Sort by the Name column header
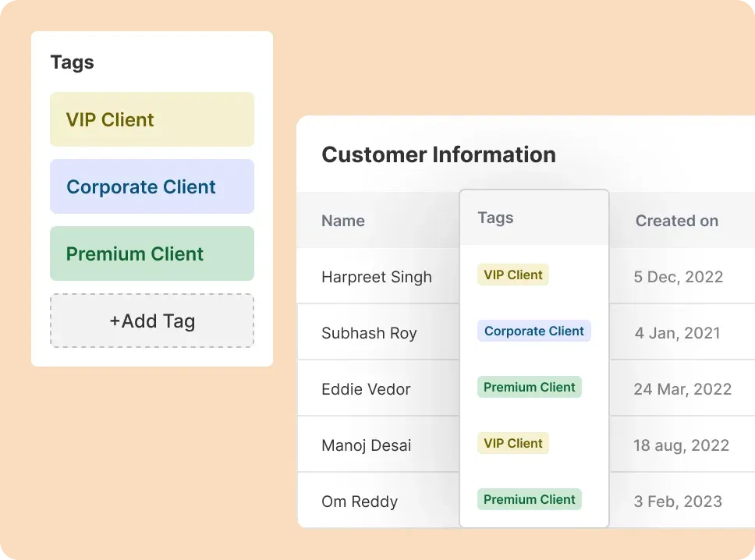This screenshot has height=560, width=755. pyautogui.click(x=342, y=221)
